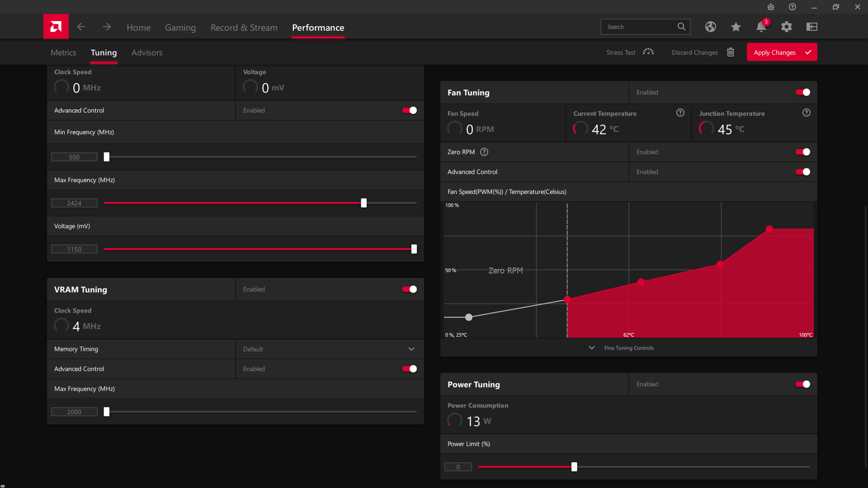This screenshot has width=868, height=488.
Task: Open the web browser globe icon
Action: [x=711, y=27]
